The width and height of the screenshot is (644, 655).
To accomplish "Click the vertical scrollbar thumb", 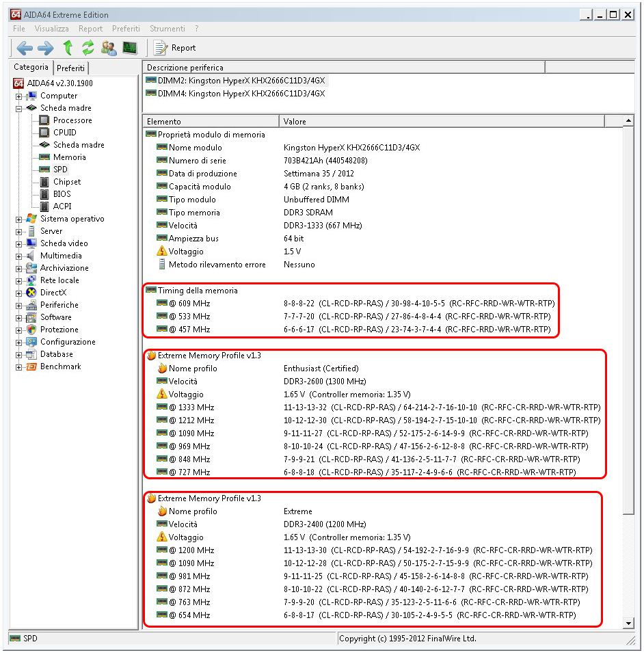I will [x=628, y=321].
